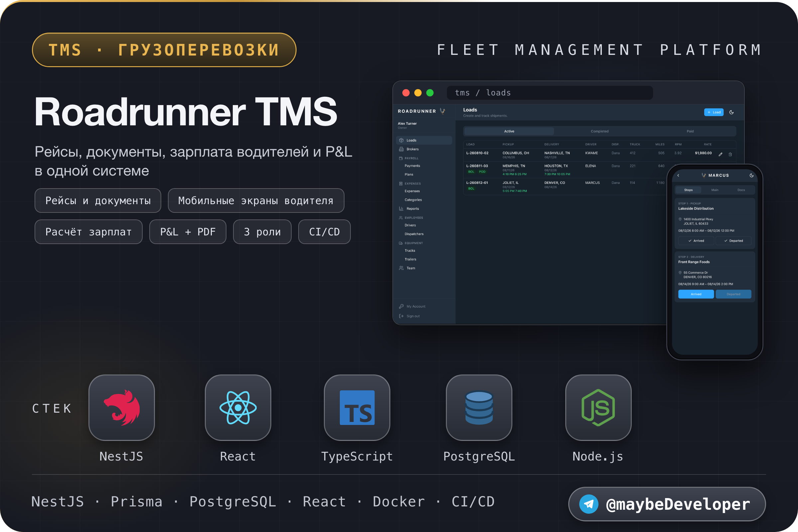Open Plans in the sidebar
798x532 pixels.
409,174
